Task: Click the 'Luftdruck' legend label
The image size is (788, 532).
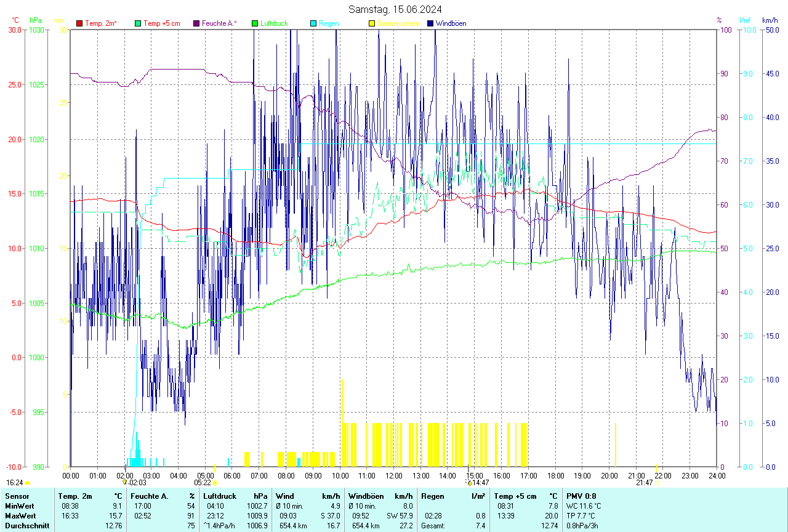Action: [275, 23]
